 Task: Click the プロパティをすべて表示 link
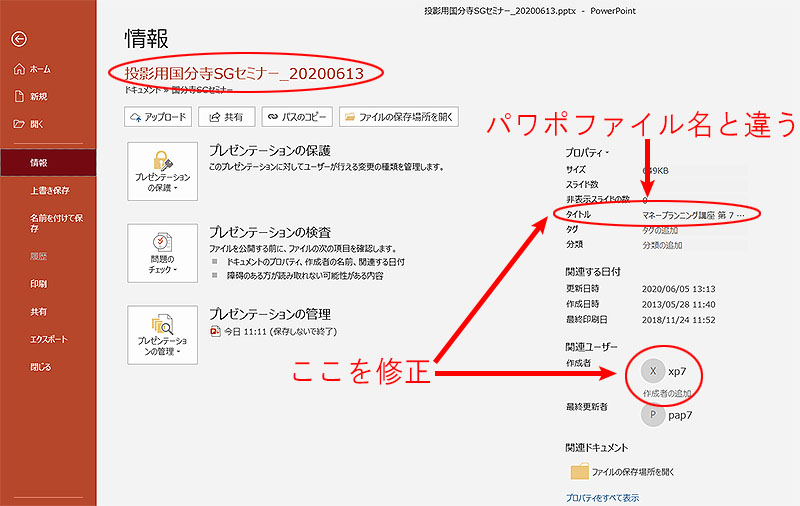[x=602, y=497]
